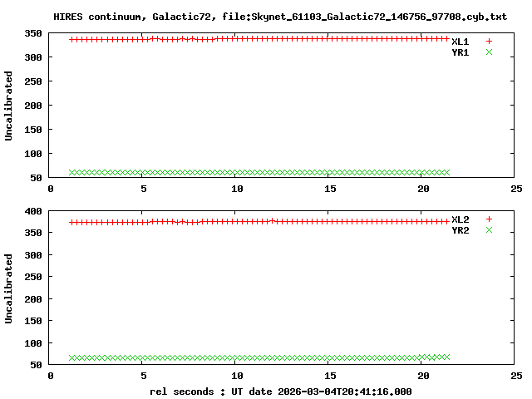532x399 pixels.
Task: Select the XL1 legend label
Action: coord(460,42)
